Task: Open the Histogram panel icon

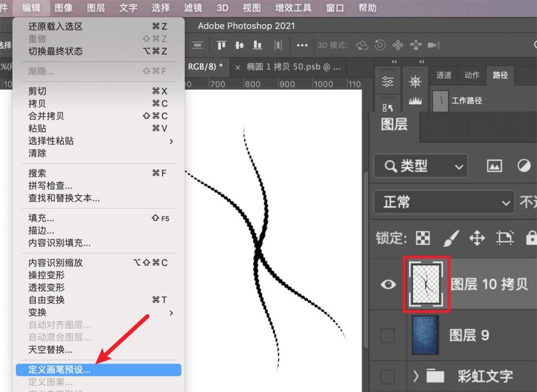Action: click(x=415, y=101)
